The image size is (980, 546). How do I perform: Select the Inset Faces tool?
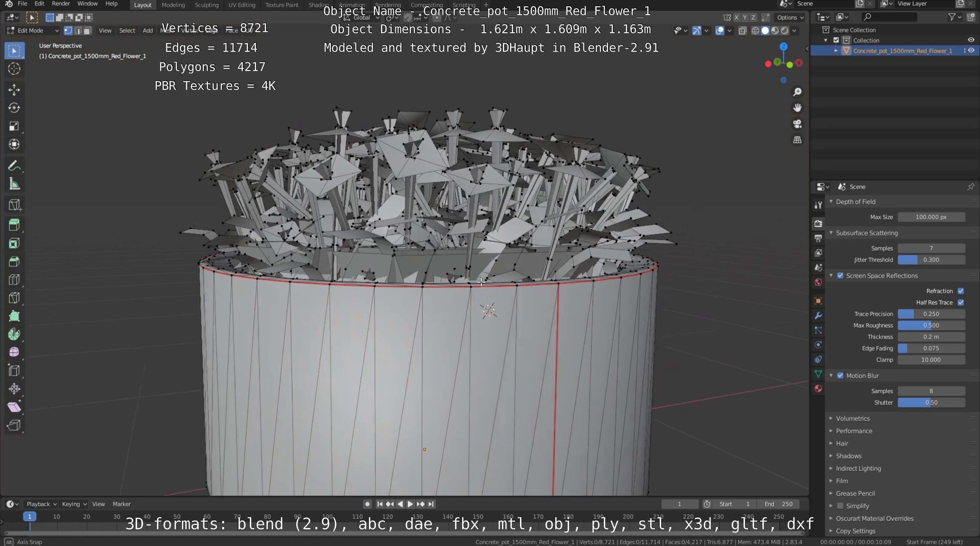(x=15, y=243)
